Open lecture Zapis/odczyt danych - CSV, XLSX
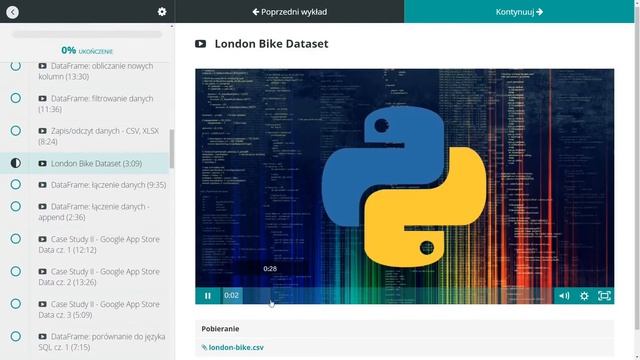 pyautogui.click(x=98, y=136)
